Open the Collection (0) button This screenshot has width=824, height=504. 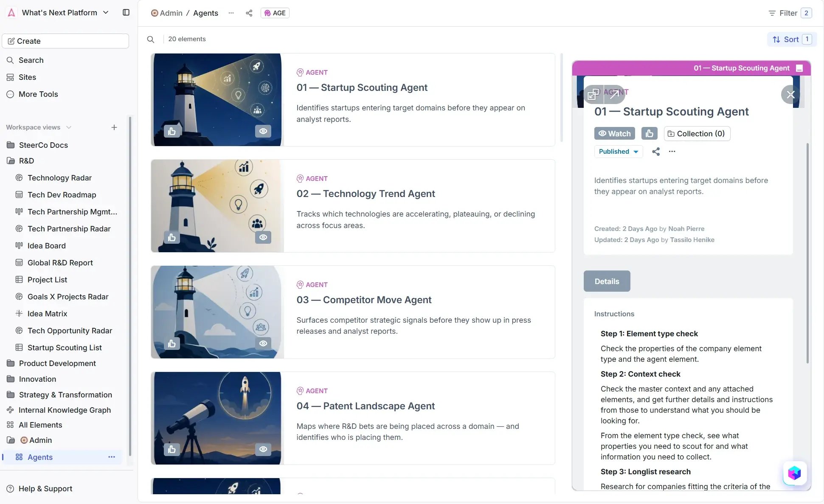[x=697, y=133]
